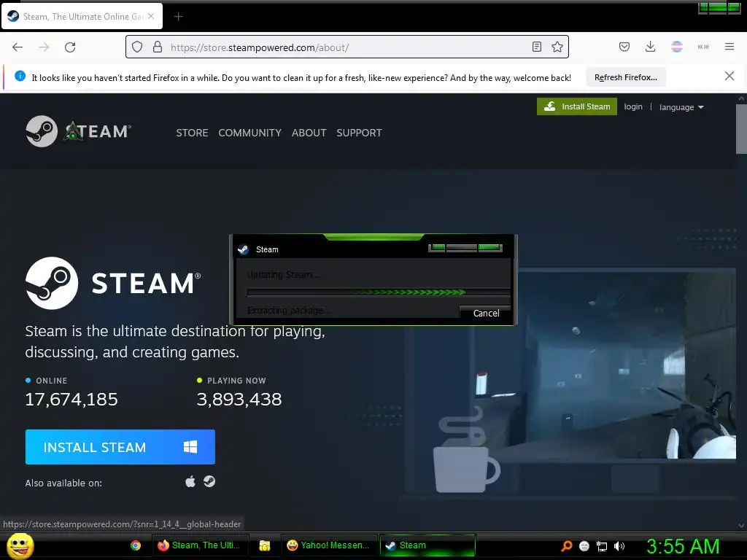The height and width of the screenshot is (560, 747).
Task: Open the Pocket save icon
Action: point(624,47)
